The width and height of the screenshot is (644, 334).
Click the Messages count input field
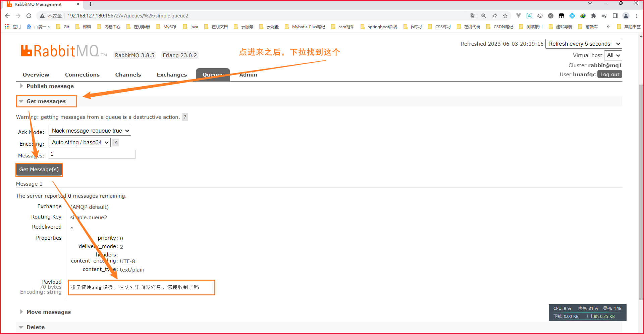click(x=92, y=154)
